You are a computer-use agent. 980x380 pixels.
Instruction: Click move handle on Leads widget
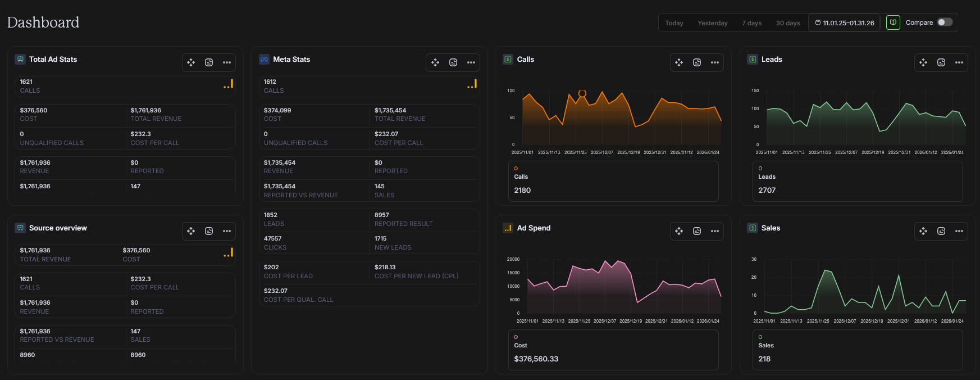[923, 62]
